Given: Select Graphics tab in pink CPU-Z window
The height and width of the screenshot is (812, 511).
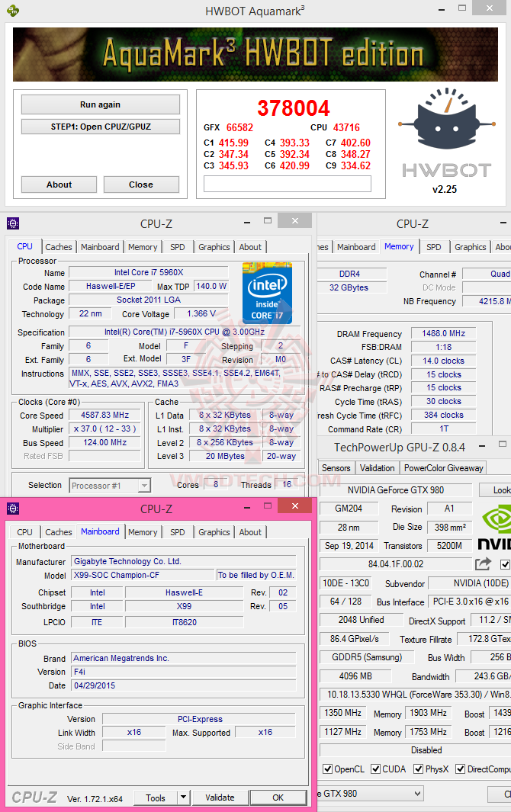Looking at the screenshot, I should pyautogui.click(x=214, y=532).
